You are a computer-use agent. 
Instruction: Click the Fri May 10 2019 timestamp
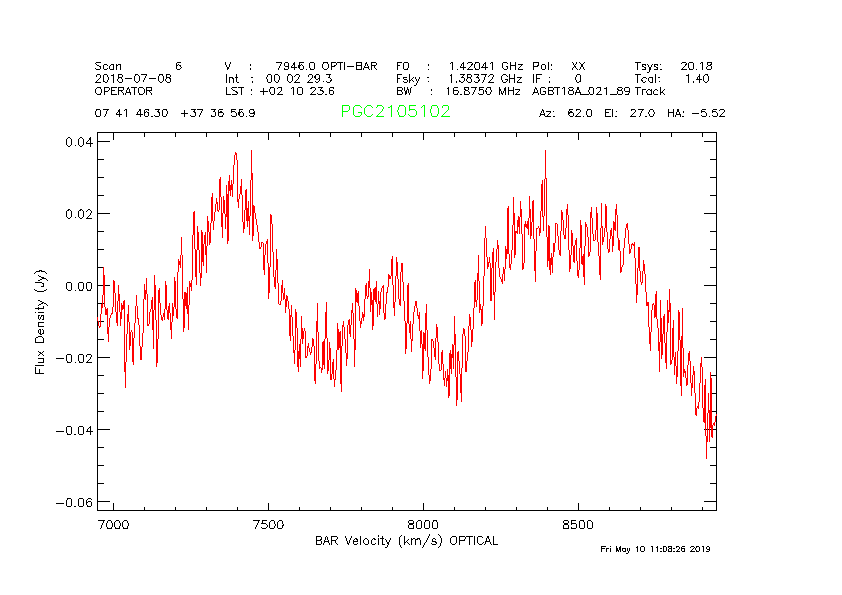click(655, 549)
